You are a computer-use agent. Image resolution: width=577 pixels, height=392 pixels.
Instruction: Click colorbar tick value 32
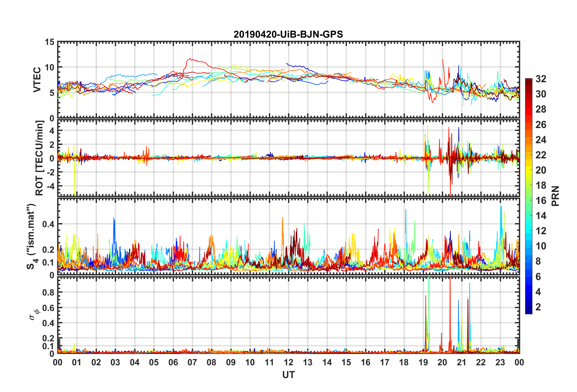541,79
